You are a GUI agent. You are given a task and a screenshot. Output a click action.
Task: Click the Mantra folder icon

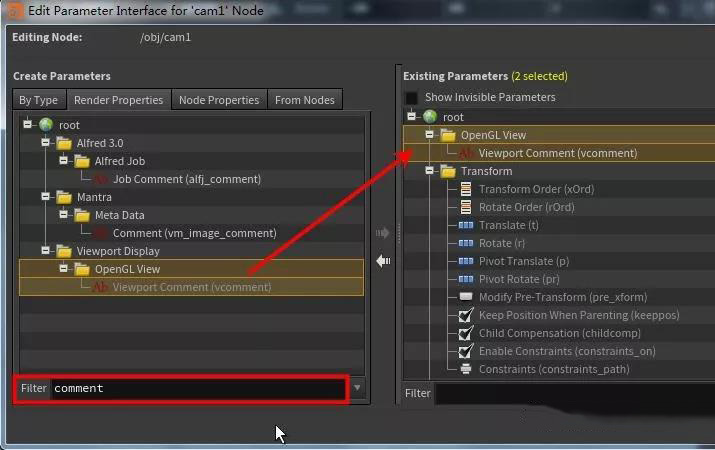64,197
